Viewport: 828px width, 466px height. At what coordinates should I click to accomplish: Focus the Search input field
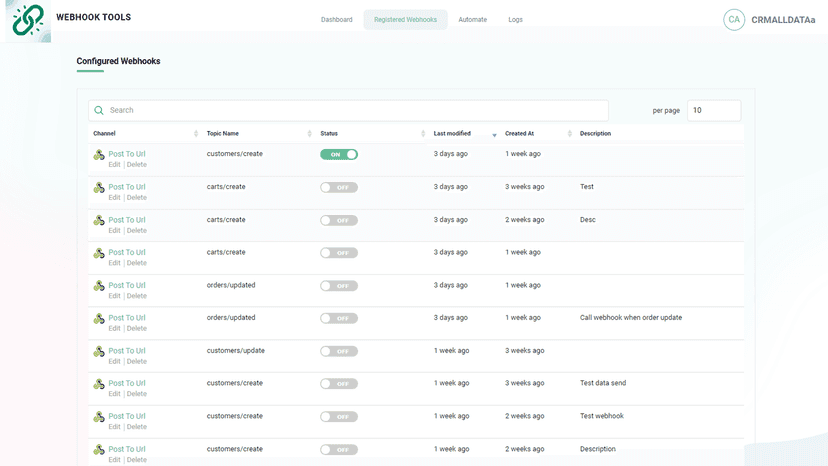349,110
